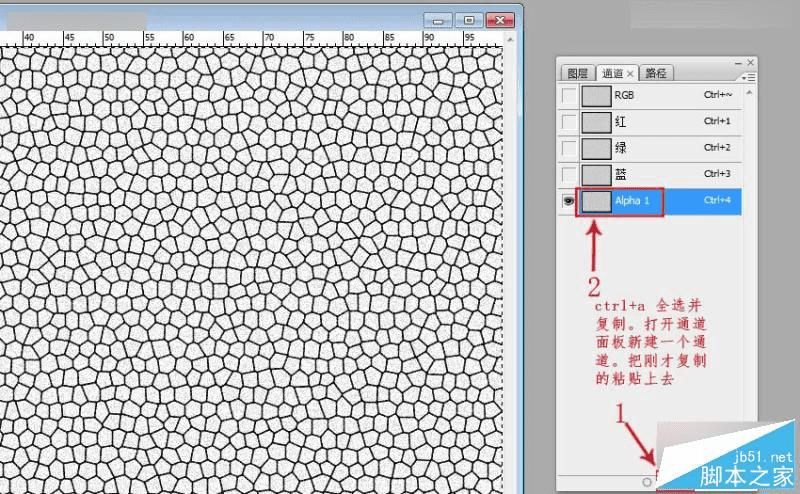Show the 绿 channel visibility box
The height and width of the screenshot is (494, 800).
pyautogui.click(x=568, y=148)
